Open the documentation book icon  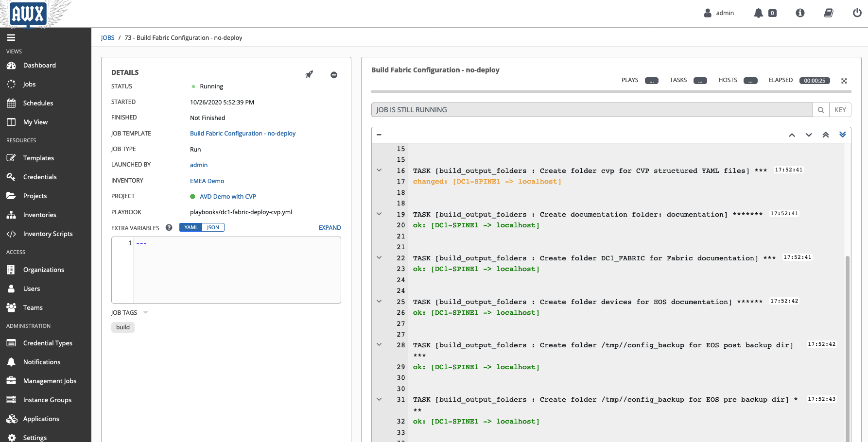[x=829, y=13]
